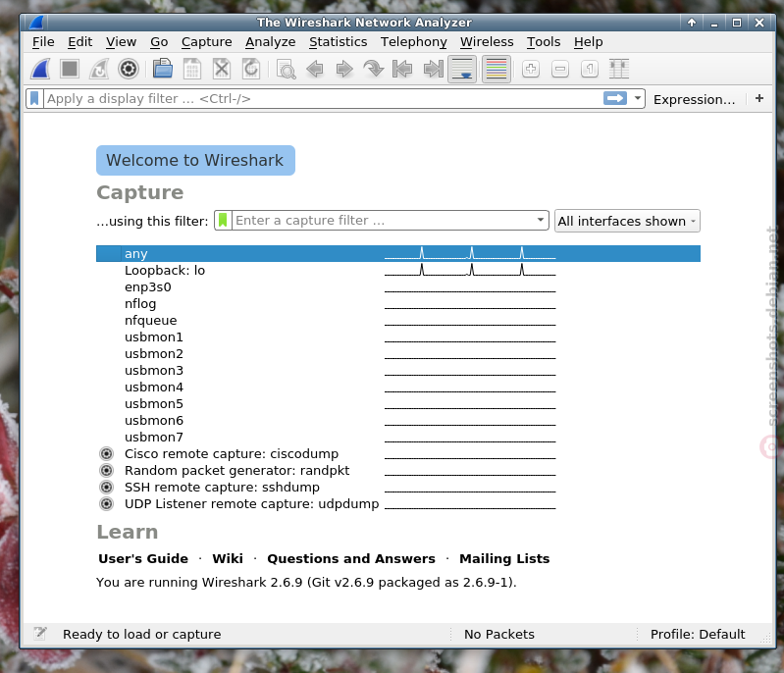The width and height of the screenshot is (784, 673).
Task: Click the find packet magnifier icon
Action: 286,69
